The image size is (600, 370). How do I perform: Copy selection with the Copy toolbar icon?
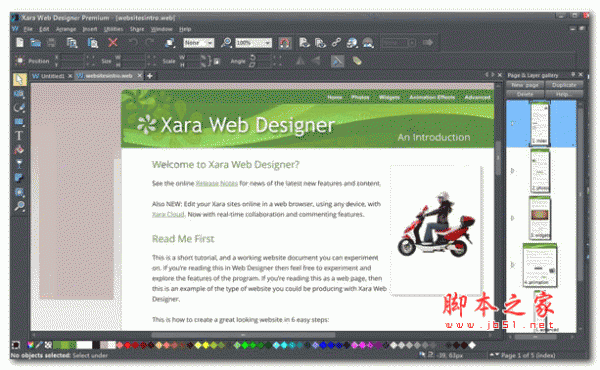click(x=72, y=43)
